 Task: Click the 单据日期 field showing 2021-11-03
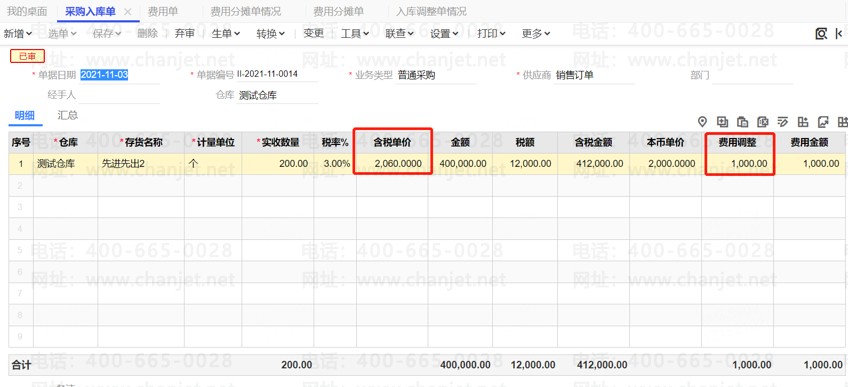120,75
